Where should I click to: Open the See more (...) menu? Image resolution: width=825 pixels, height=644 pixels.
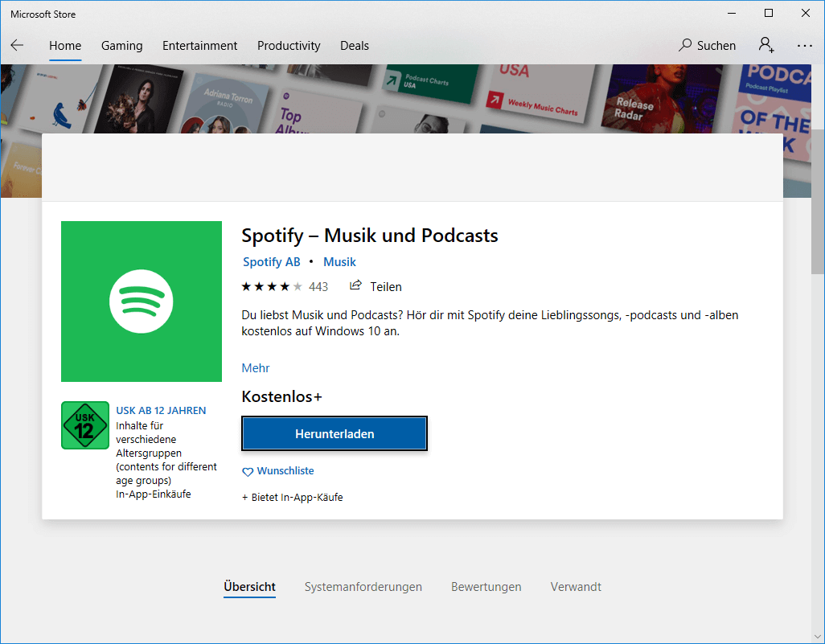click(804, 46)
